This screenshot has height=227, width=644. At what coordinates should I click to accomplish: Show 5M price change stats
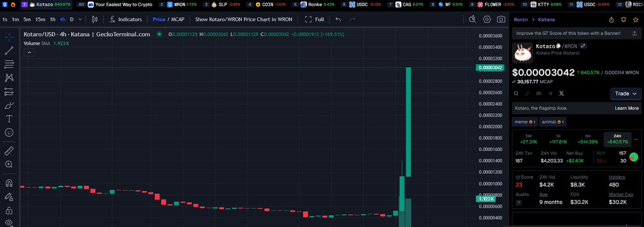[x=528, y=139]
